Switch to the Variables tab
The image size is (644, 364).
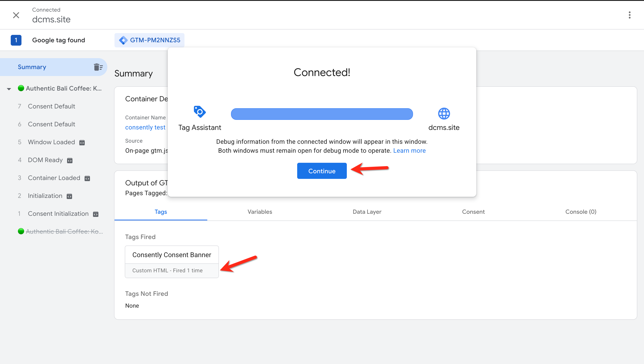(259, 212)
